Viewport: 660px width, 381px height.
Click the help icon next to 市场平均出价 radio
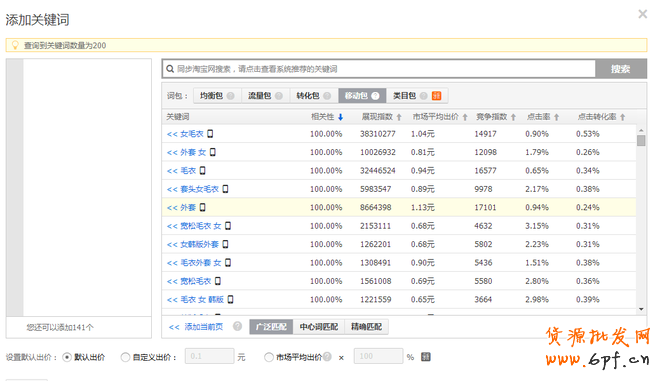[x=327, y=357]
